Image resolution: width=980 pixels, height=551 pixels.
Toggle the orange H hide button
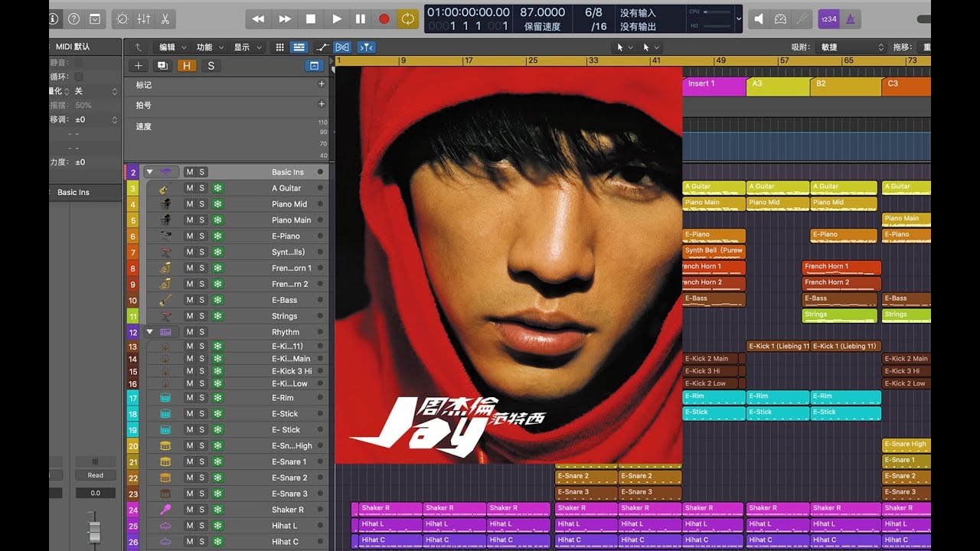(187, 66)
